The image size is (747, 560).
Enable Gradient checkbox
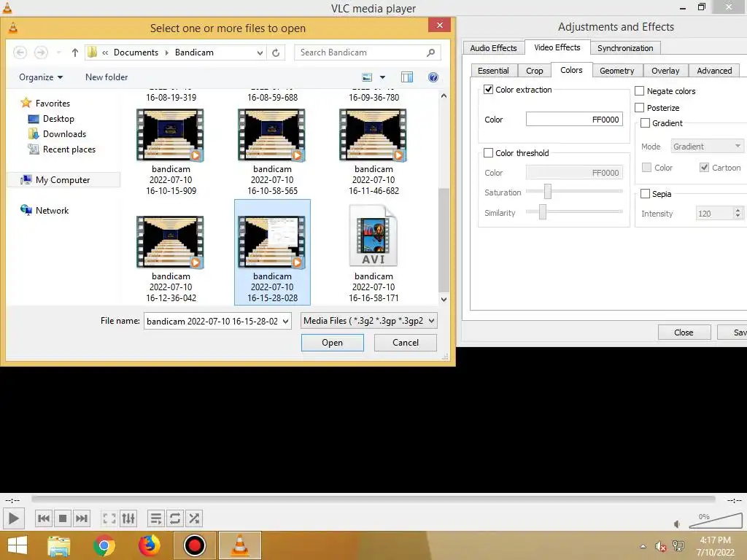coord(646,122)
